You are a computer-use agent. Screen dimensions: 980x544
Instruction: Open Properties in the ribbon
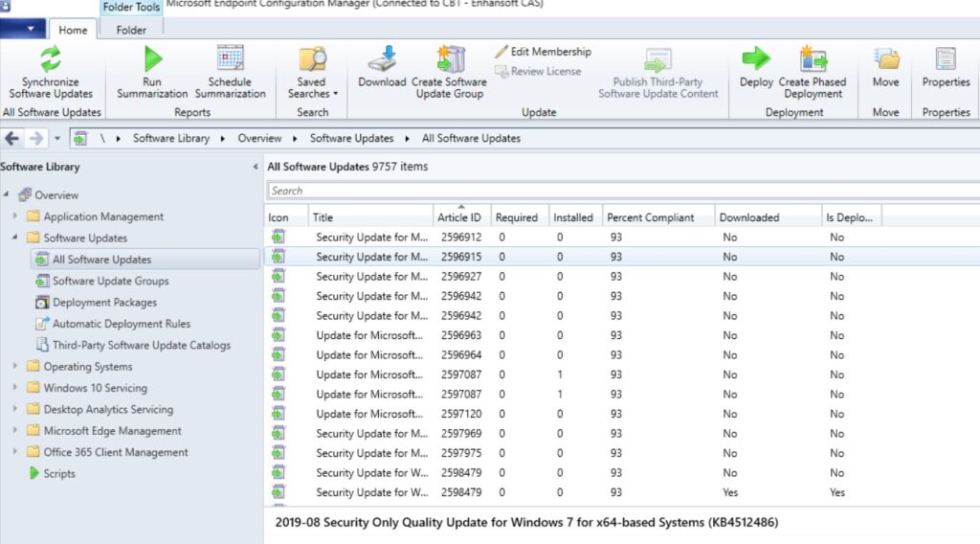[x=946, y=59]
